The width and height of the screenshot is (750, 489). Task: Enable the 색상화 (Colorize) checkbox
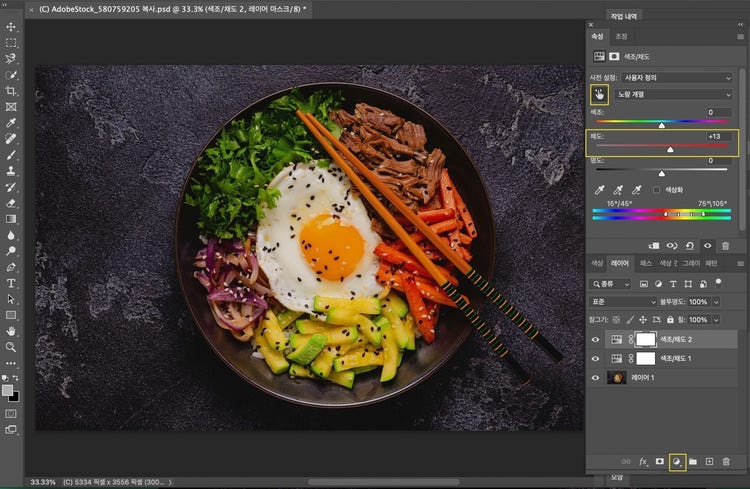tap(656, 189)
